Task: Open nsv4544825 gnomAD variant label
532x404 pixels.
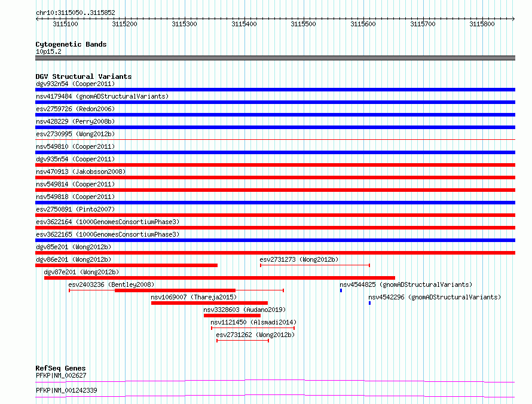Action: [x=406, y=284]
